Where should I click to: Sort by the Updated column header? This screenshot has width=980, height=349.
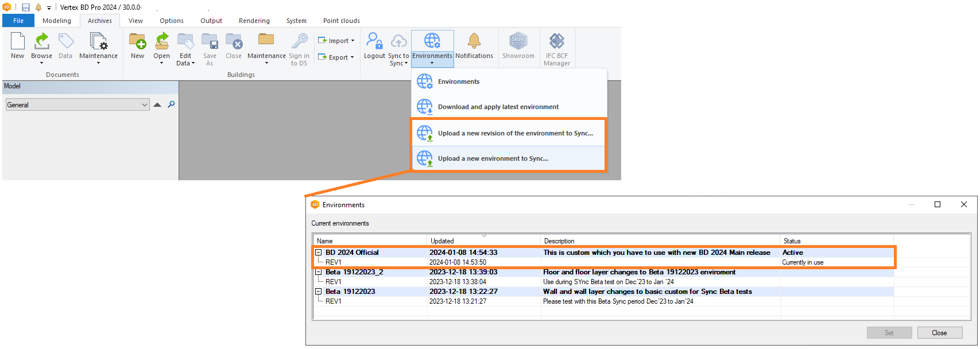tap(442, 241)
